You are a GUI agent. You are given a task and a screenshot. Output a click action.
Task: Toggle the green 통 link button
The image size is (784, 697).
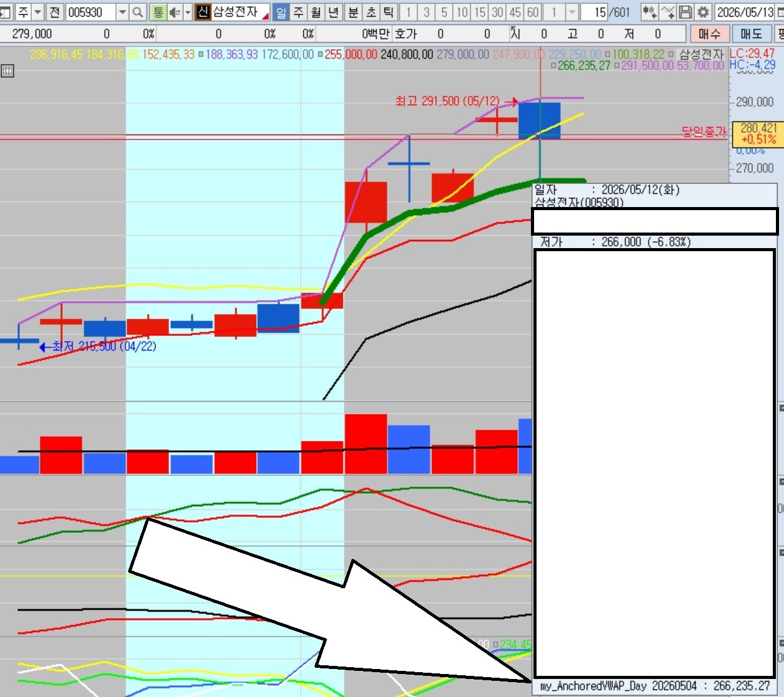pos(158,12)
